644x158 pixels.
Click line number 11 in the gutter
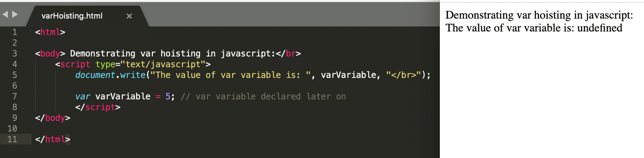pos(12,139)
